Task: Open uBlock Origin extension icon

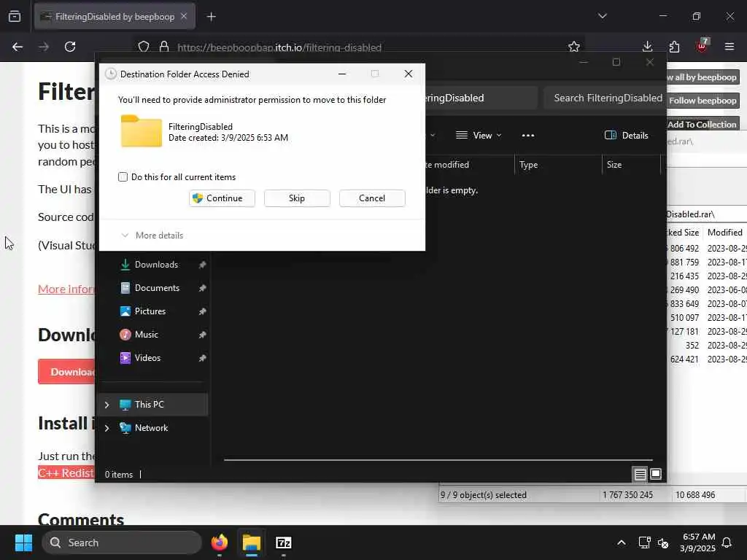Action: (x=703, y=46)
